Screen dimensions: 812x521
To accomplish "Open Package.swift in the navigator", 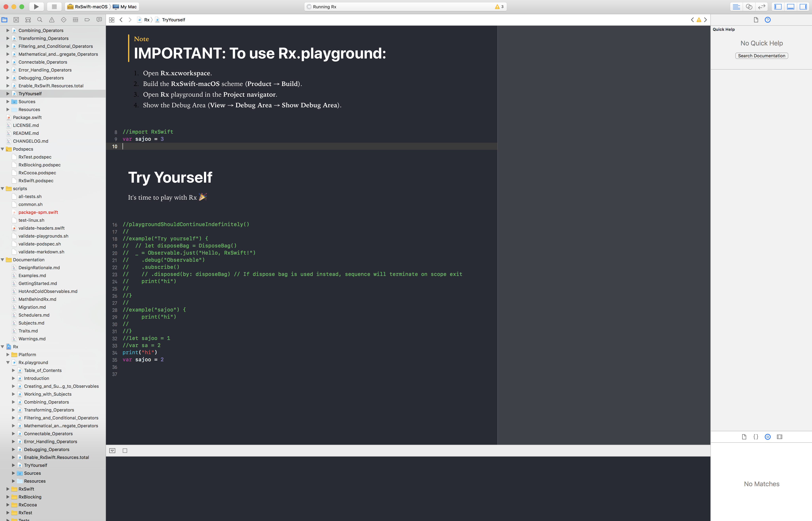I will coord(27,117).
